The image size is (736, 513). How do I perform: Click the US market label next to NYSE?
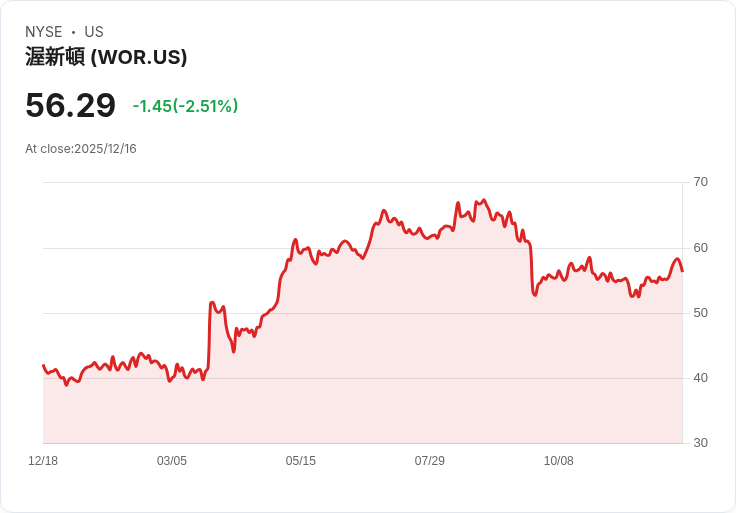(x=94, y=32)
